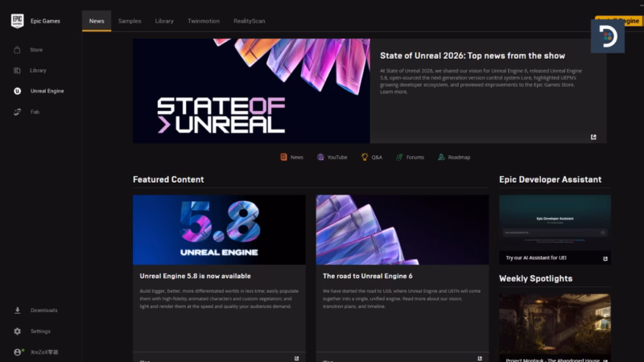Click the Forums quick-link icon

tap(399, 157)
